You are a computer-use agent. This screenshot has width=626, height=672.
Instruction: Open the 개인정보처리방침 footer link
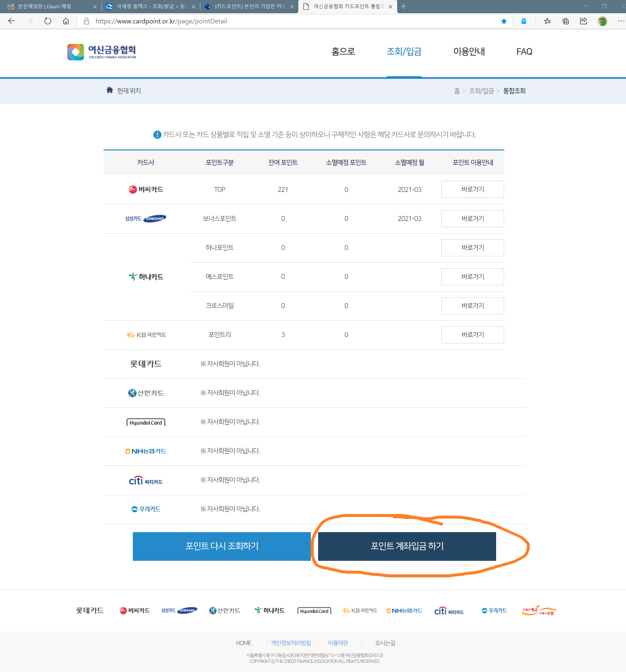(x=290, y=643)
